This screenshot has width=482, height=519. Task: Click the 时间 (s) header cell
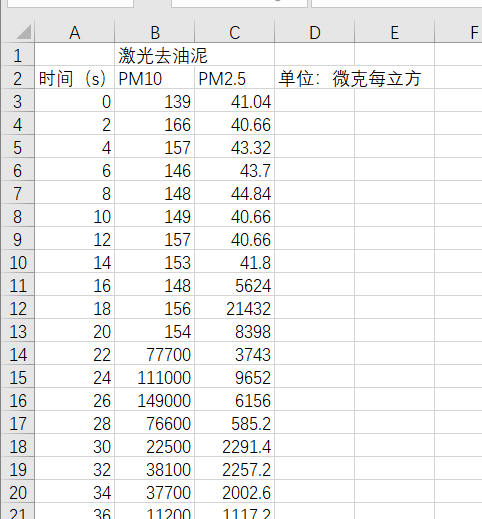click(x=75, y=78)
